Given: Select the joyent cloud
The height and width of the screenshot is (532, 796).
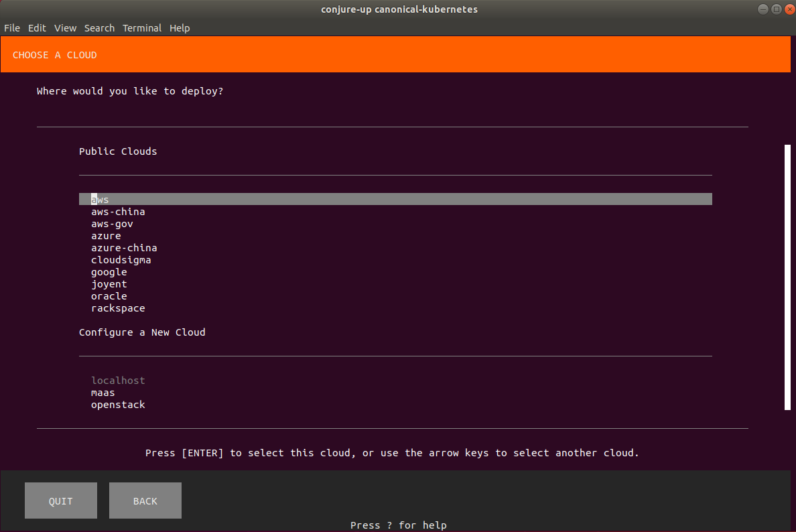Looking at the screenshot, I should [109, 284].
